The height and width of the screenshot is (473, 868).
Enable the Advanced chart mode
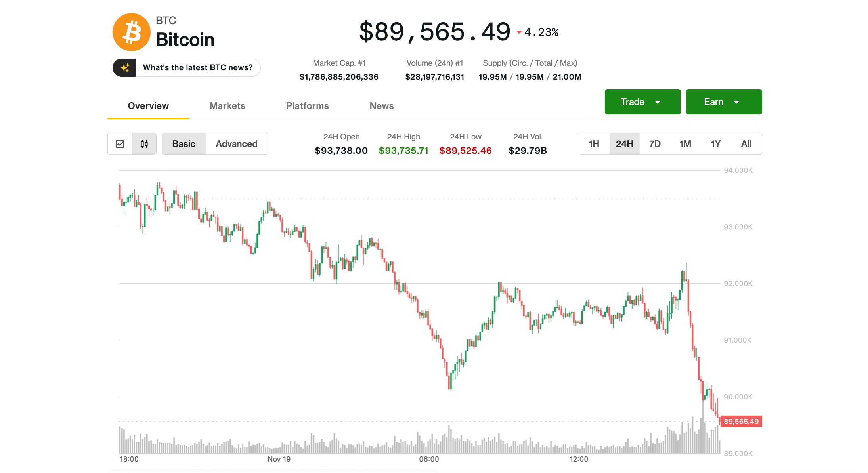click(236, 144)
